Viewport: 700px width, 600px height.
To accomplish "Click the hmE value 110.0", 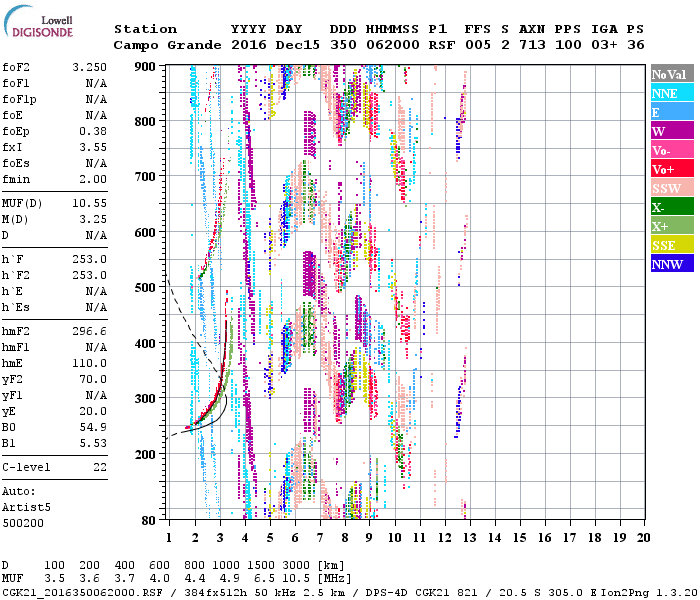I will coord(89,364).
